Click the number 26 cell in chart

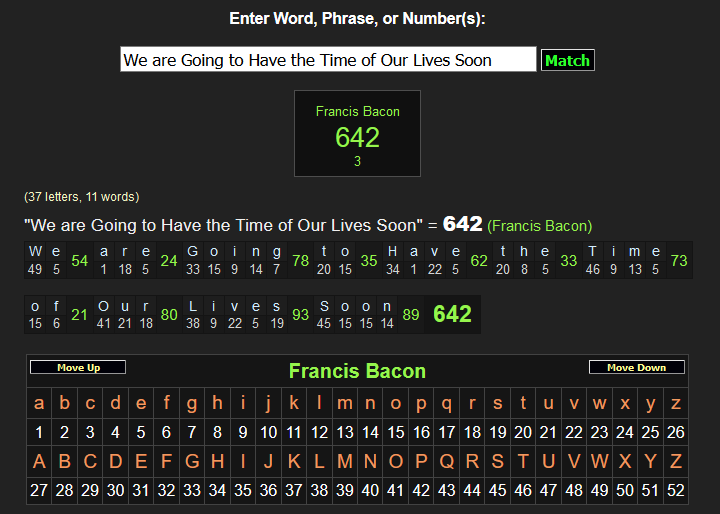[x=676, y=433]
